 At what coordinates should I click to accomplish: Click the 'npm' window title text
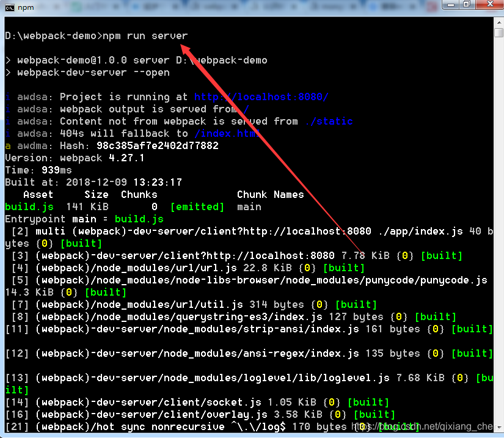tap(26, 7)
